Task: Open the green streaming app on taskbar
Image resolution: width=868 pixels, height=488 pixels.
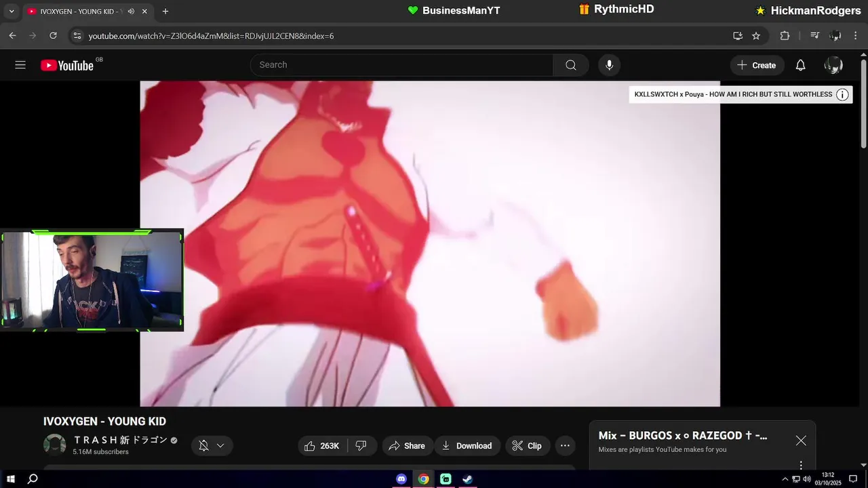Action: [x=446, y=479]
